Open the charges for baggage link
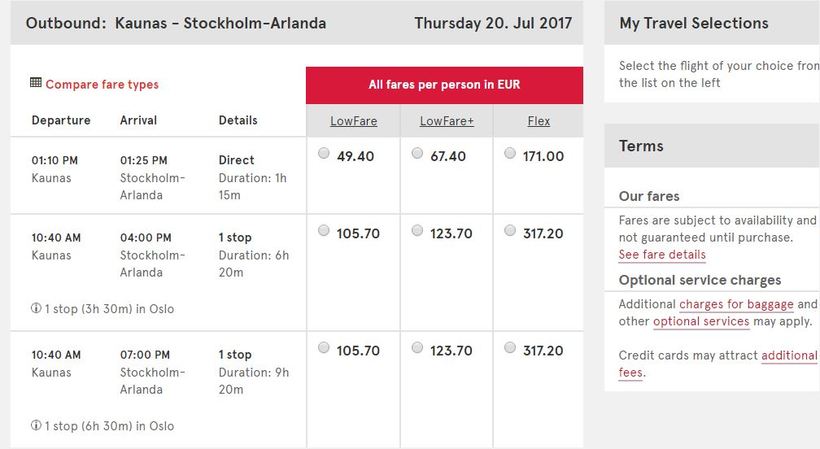Image resolution: width=820 pixels, height=449 pixels. point(736,304)
